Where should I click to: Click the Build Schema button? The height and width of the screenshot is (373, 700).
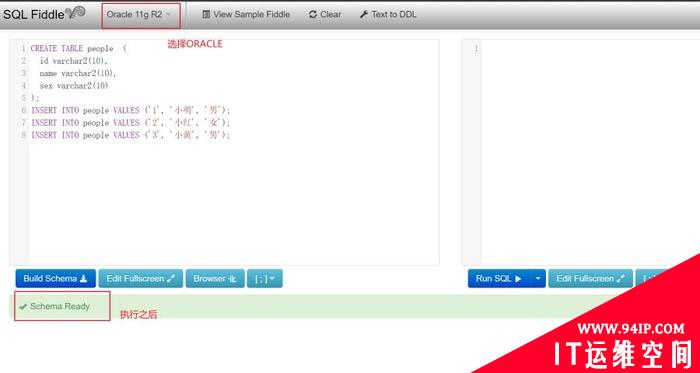tap(55, 278)
